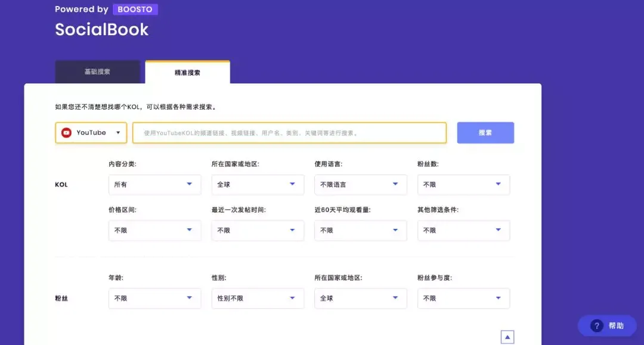Open the YouTube platform dropdown

pos(91,133)
